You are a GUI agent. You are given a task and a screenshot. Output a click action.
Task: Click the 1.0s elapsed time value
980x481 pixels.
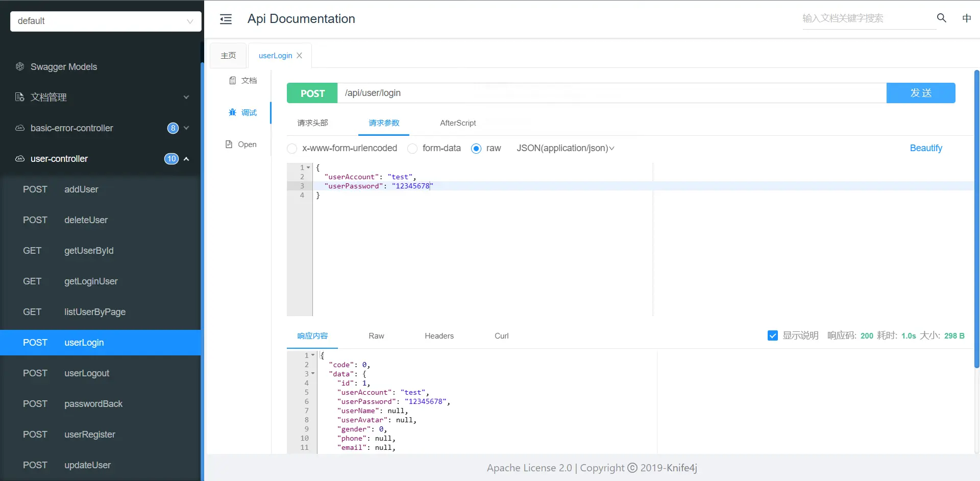point(909,336)
